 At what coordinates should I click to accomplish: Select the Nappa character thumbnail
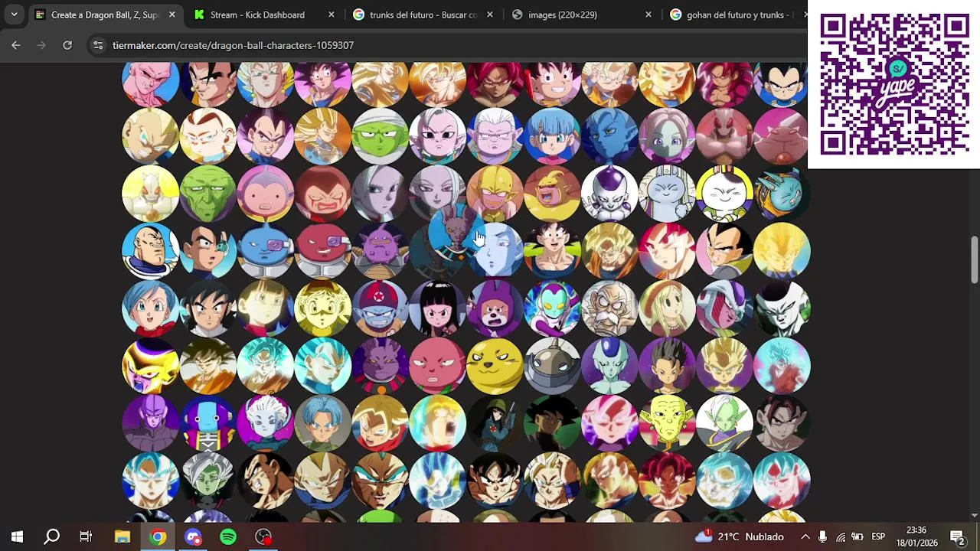[151, 251]
